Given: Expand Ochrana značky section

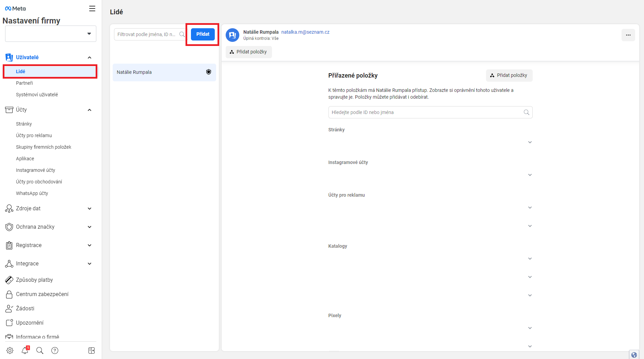Looking at the screenshot, I should pyautogui.click(x=90, y=227).
